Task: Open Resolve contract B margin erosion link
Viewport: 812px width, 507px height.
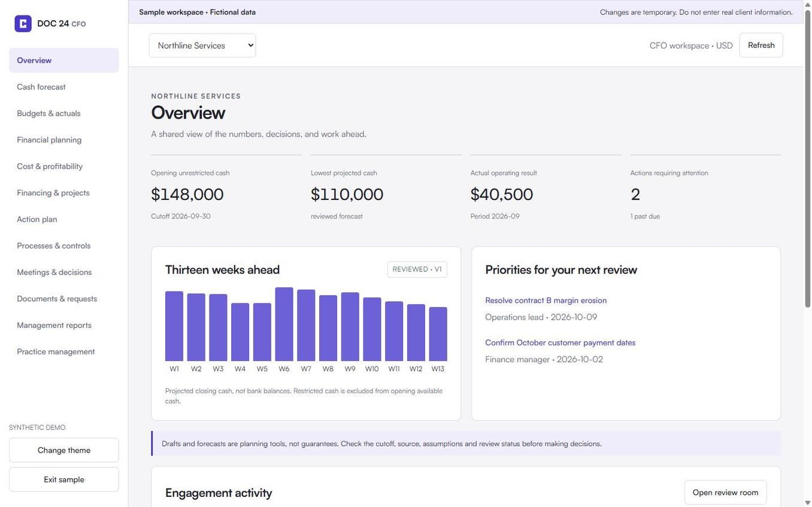Action: pyautogui.click(x=546, y=300)
